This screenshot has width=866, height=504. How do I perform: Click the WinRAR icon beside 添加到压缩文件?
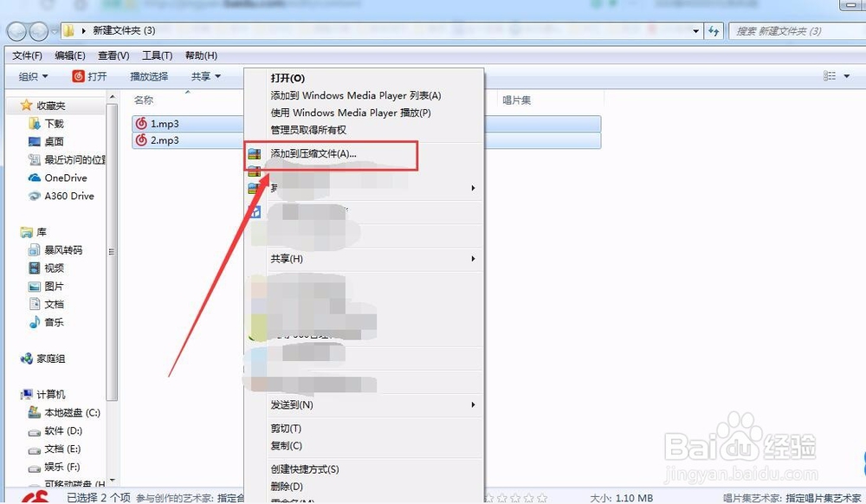(254, 154)
